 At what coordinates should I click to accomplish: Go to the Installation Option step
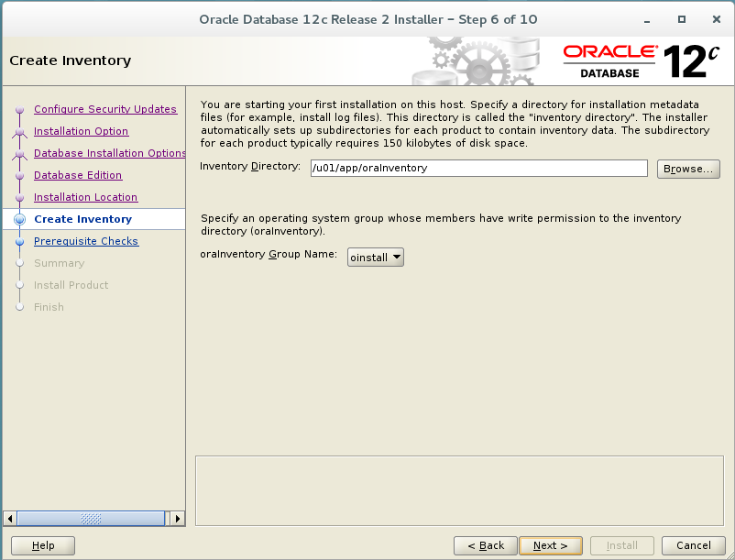pos(81,131)
